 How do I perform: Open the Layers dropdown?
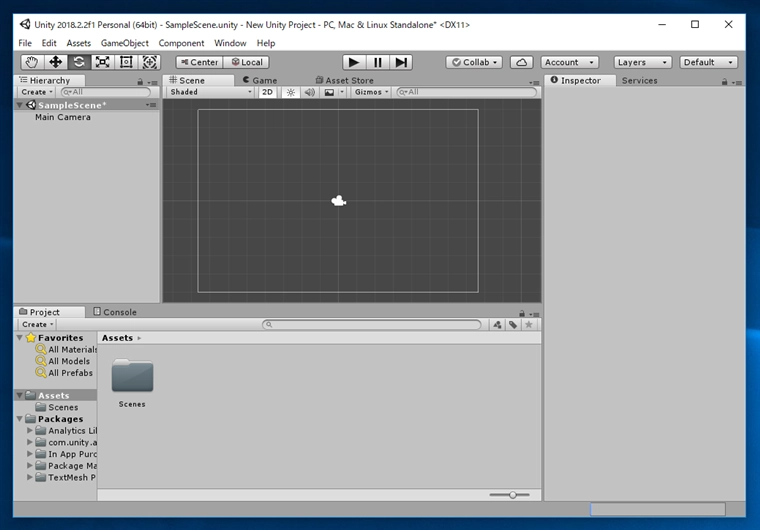(642, 62)
